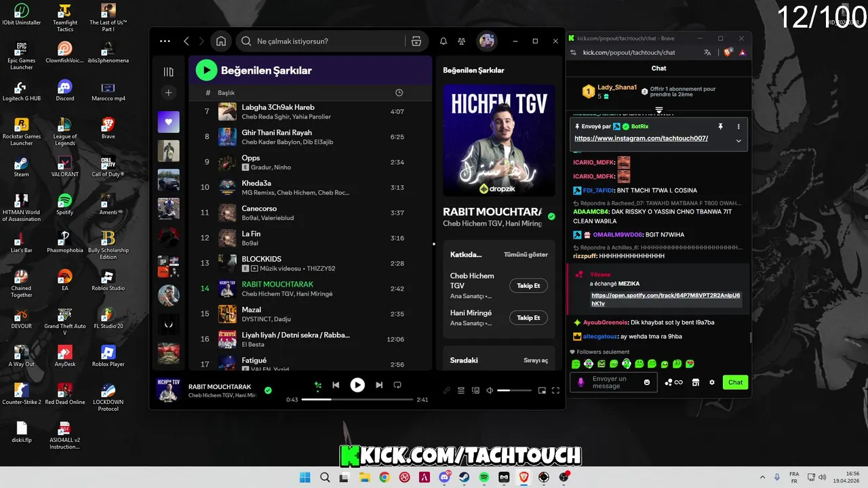The image size is (868, 488).
Task: Click Başlık column header
Action: click(226, 93)
